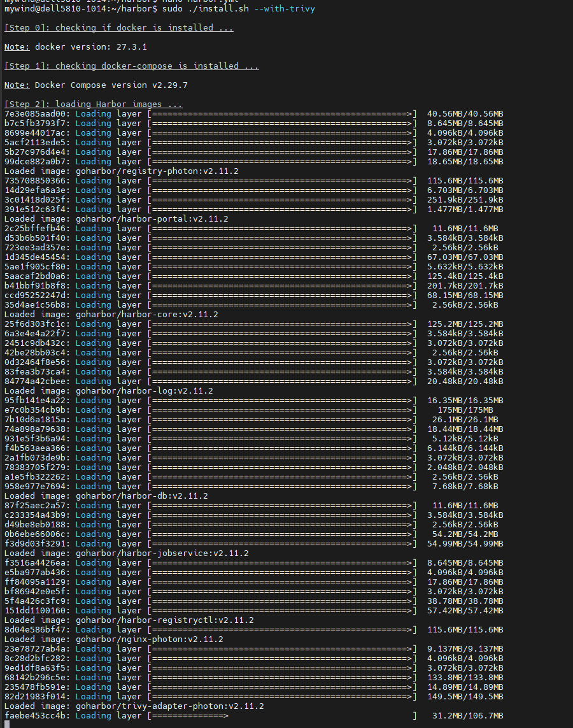Select the '--with-trivy' flag text
Viewport: 573px width, 728px height.
coord(285,9)
